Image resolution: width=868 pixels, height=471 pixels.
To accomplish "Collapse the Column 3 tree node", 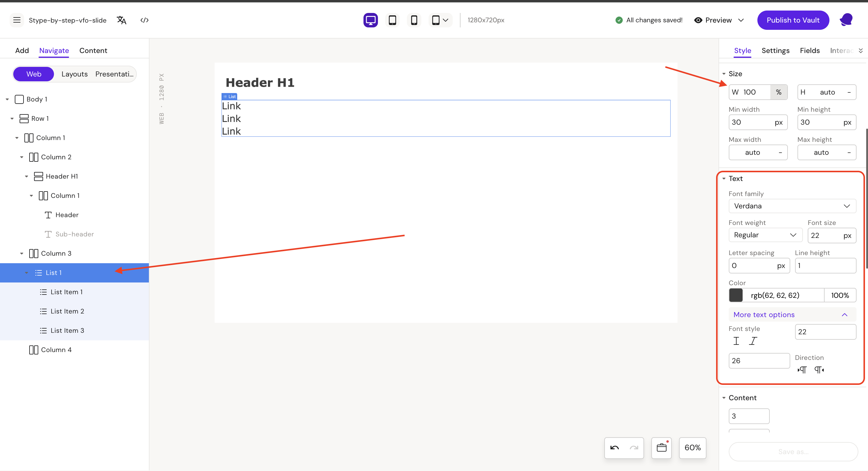I will 22,254.
